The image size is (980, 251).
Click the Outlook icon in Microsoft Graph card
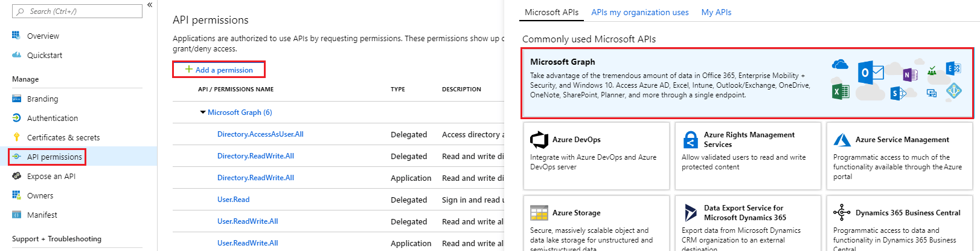click(870, 73)
